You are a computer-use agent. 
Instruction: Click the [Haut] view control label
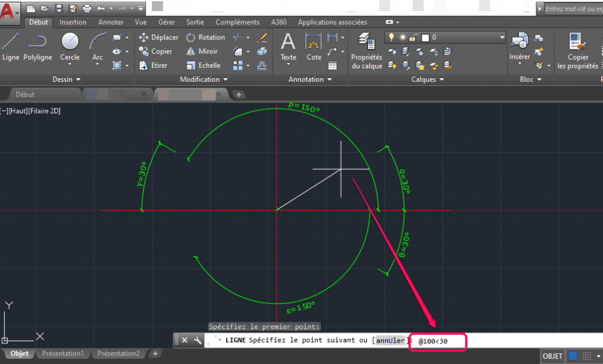(x=18, y=111)
